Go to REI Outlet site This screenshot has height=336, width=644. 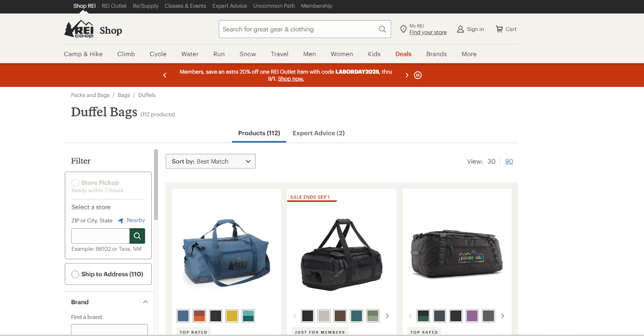point(114,6)
